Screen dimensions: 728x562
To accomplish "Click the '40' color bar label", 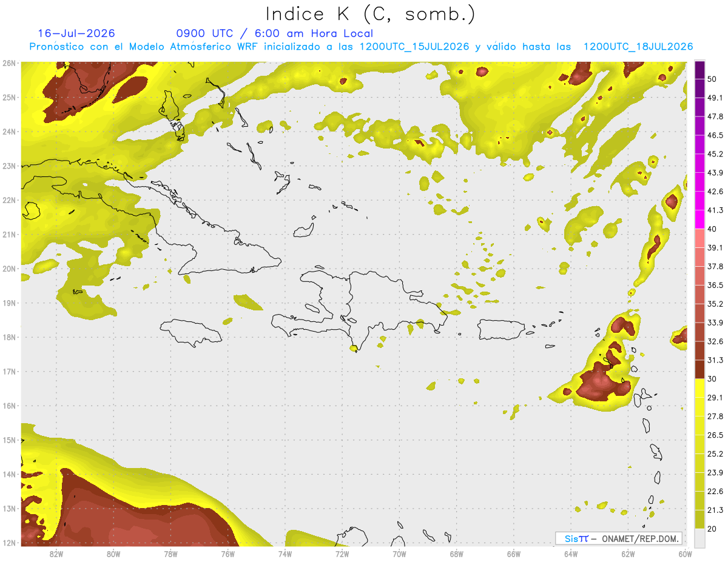I will (x=712, y=229).
